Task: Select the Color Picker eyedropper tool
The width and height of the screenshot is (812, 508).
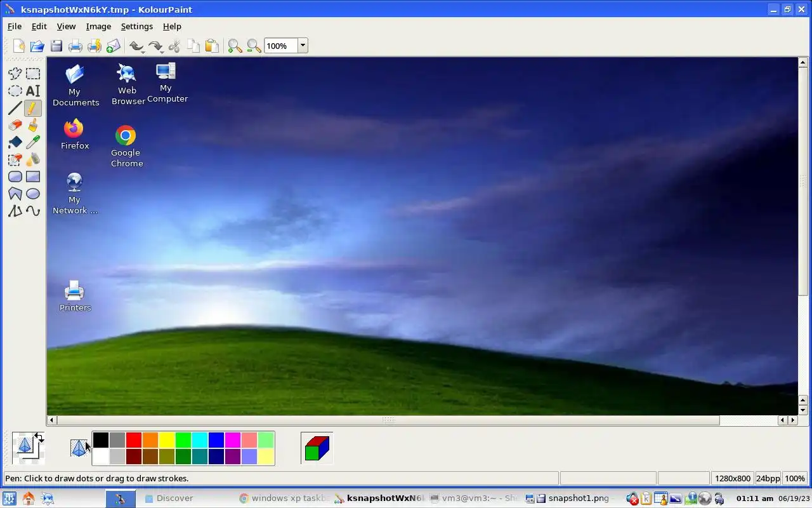Action: [x=33, y=142]
